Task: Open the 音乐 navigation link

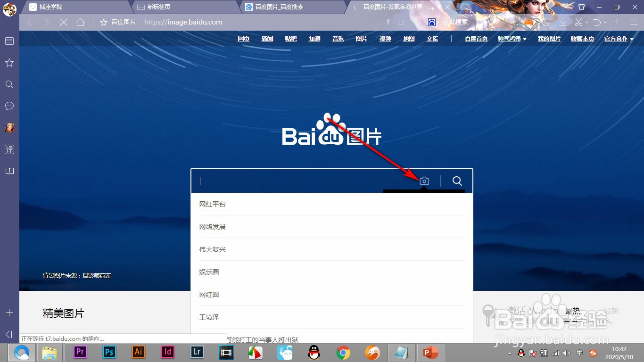Action: coord(338,39)
